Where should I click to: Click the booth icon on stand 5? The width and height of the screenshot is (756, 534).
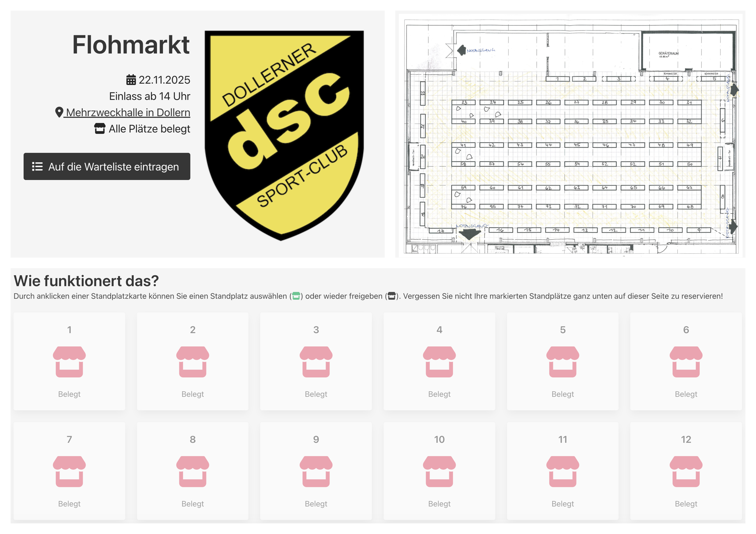tap(563, 362)
